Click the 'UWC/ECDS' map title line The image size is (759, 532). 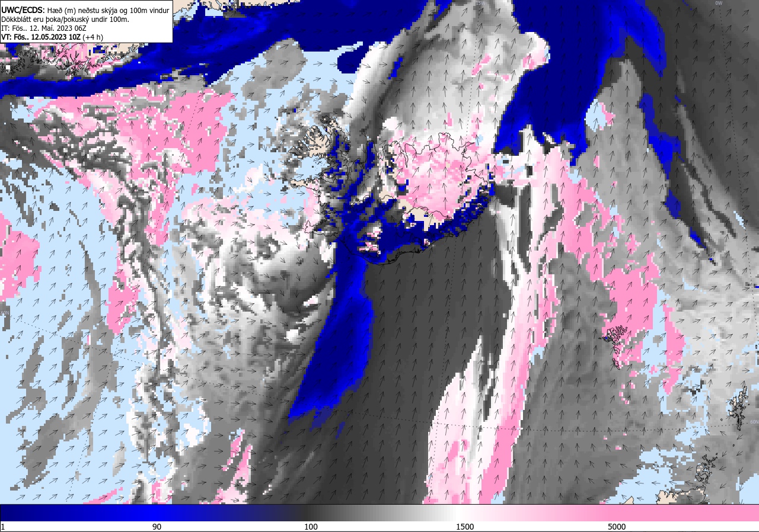85,10
